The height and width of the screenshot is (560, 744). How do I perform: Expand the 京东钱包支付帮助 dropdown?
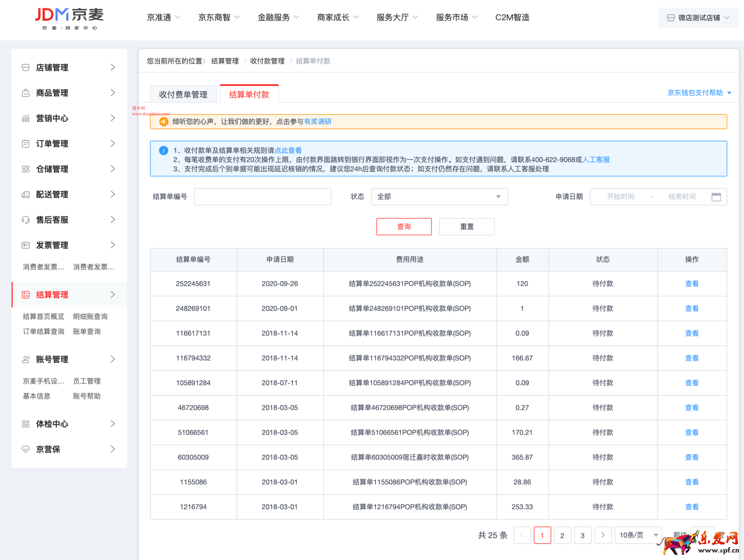698,92
